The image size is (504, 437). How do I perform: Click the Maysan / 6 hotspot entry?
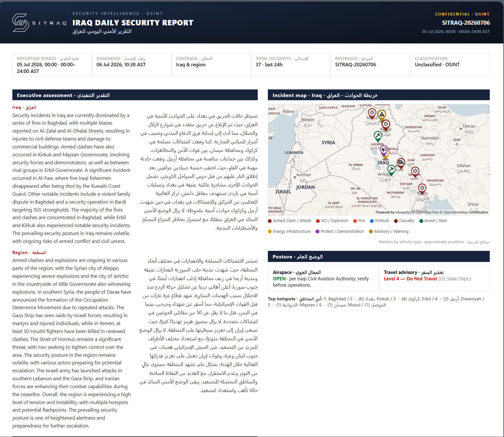[x=311, y=305]
